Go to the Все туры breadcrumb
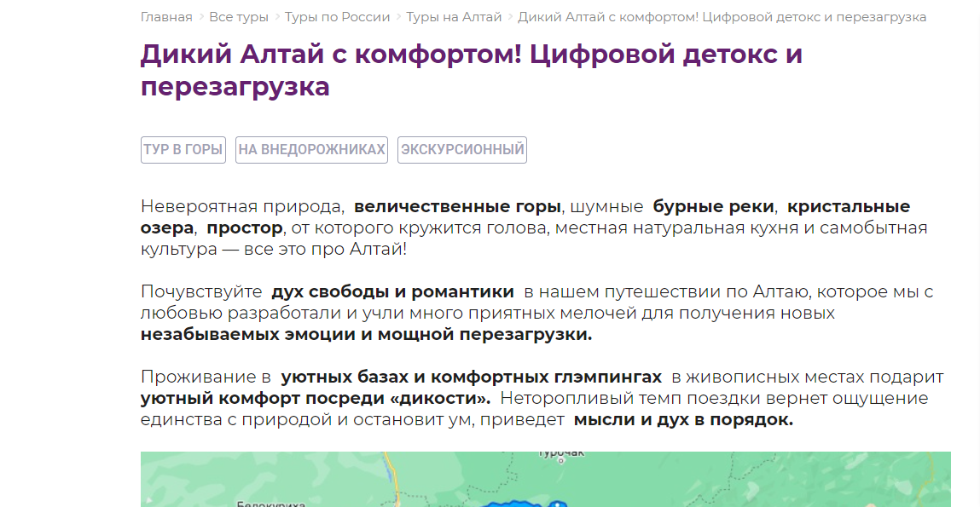Screen dimensions: 980x507 pos(239,17)
